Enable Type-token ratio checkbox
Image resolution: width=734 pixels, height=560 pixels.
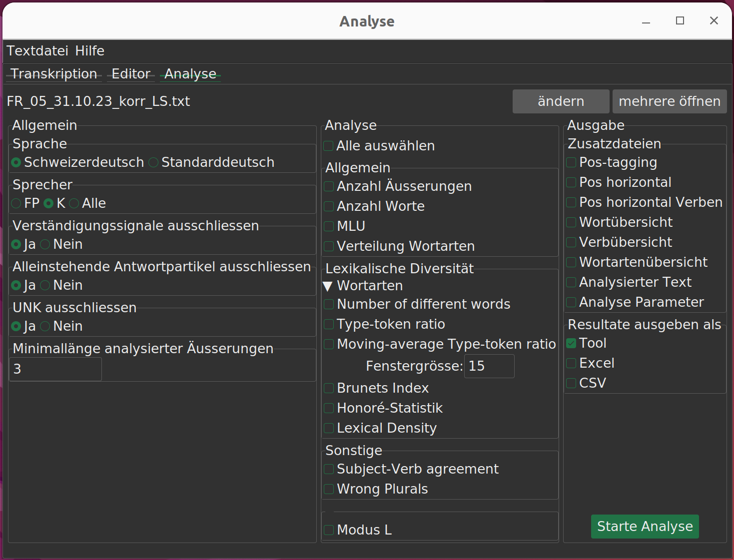click(x=329, y=324)
